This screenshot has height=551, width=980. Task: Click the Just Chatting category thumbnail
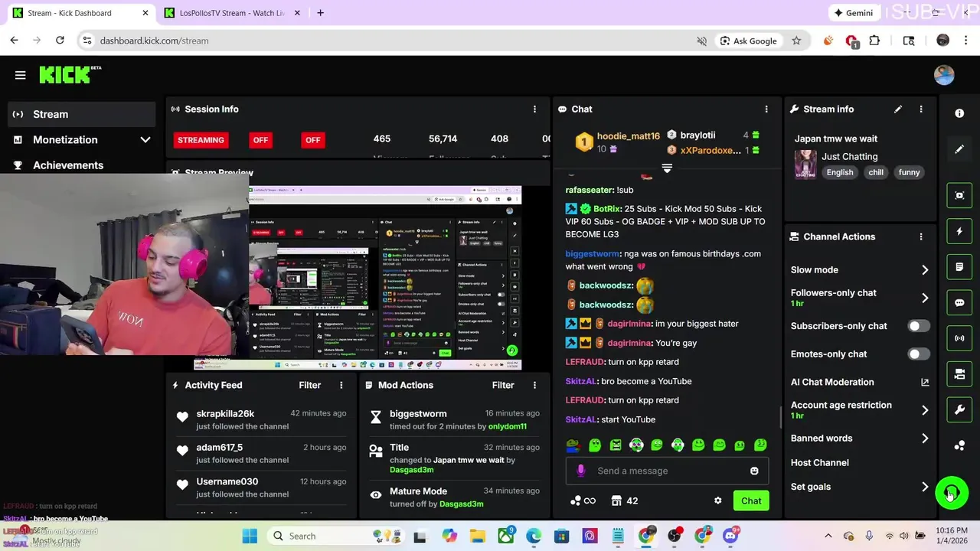click(x=805, y=164)
